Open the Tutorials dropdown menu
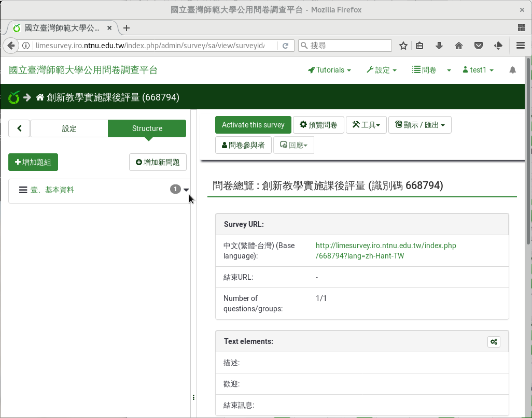The width and height of the screenshot is (532, 418). 329,70
